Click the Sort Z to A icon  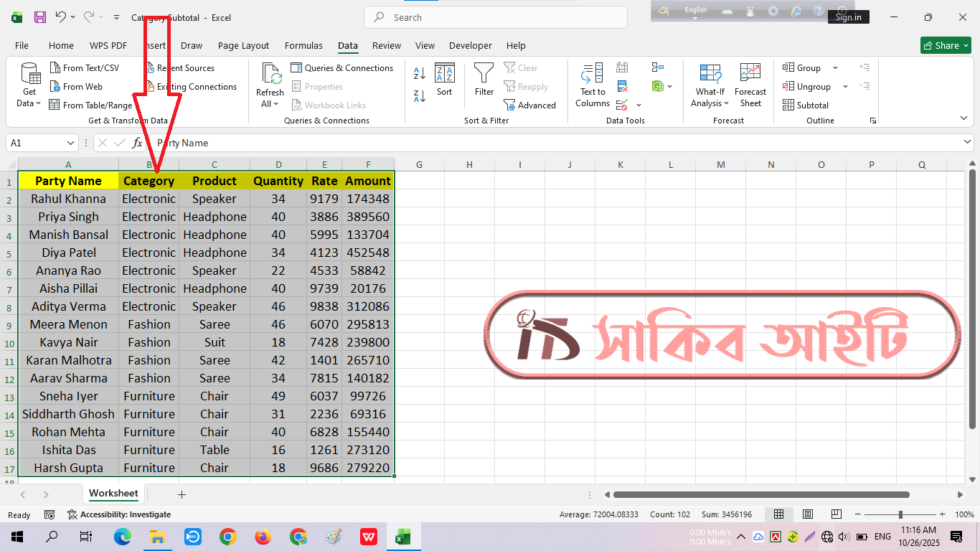click(420, 95)
